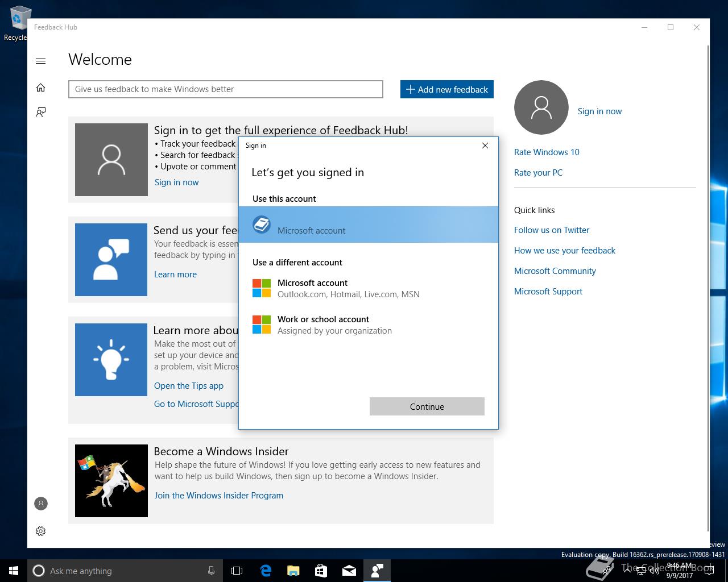Viewport: 728px width, 582px height.
Task: Focus the feedback search box
Action: point(226,89)
